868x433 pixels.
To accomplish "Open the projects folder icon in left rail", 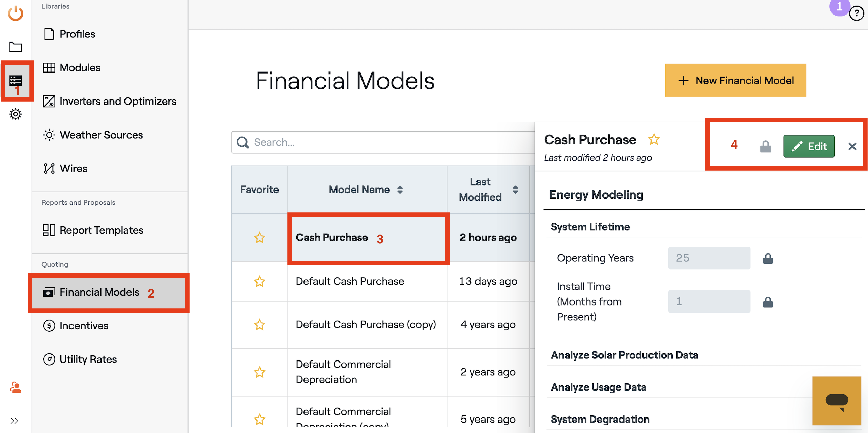I will pyautogui.click(x=16, y=47).
